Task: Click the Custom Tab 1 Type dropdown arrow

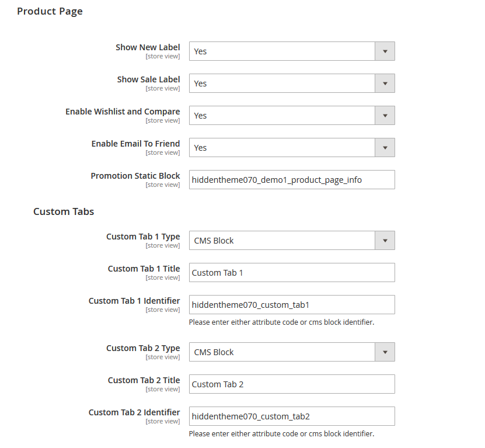Action: click(385, 240)
